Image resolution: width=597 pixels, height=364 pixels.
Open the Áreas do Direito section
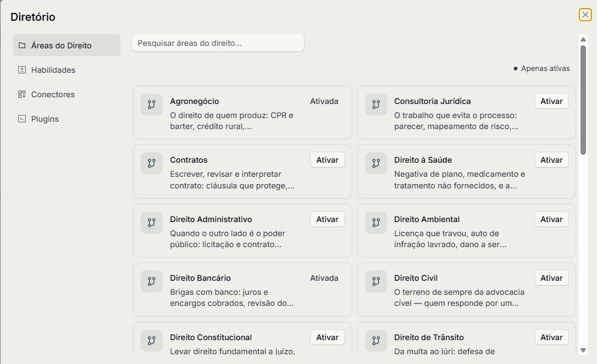click(x=67, y=45)
